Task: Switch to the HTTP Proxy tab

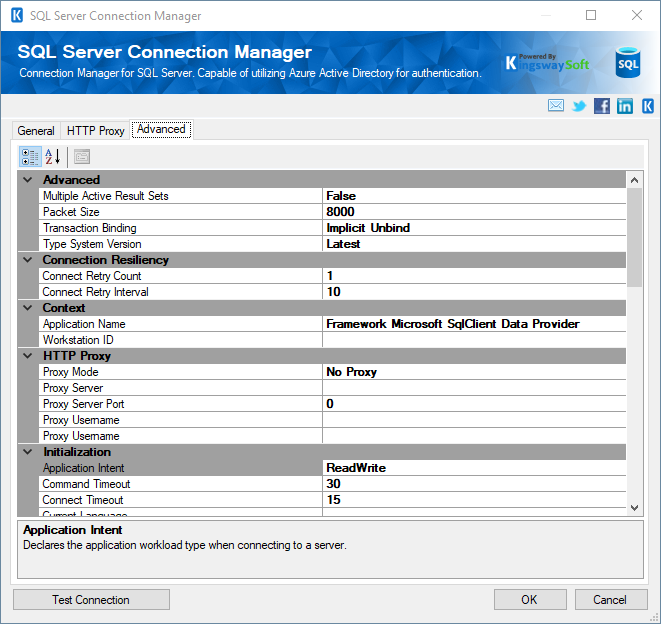Action: click(x=95, y=131)
